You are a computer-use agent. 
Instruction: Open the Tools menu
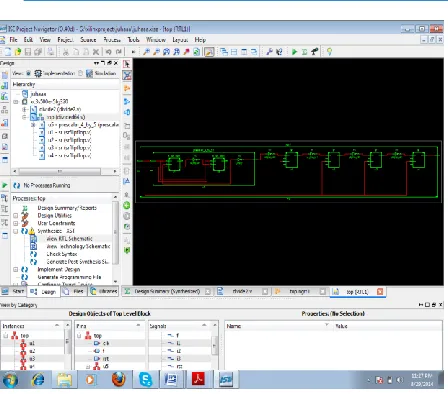134,40
